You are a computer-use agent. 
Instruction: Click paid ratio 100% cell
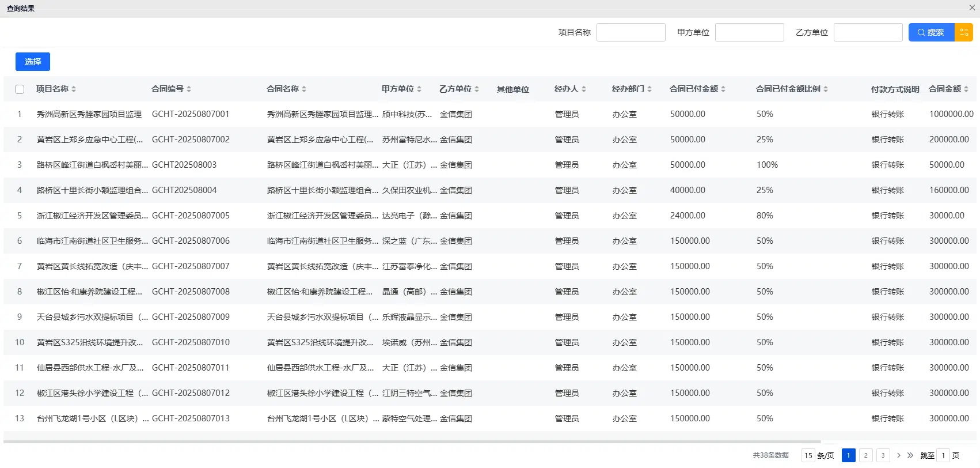[x=767, y=165]
